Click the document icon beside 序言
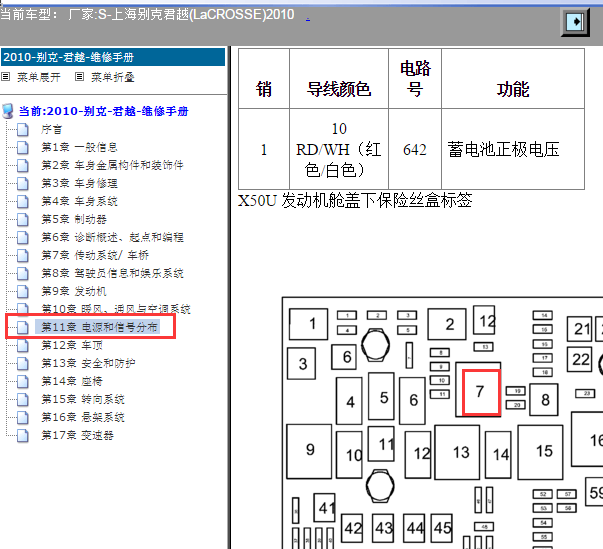Image resolution: width=603 pixels, height=549 pixels. pos(23,130)
